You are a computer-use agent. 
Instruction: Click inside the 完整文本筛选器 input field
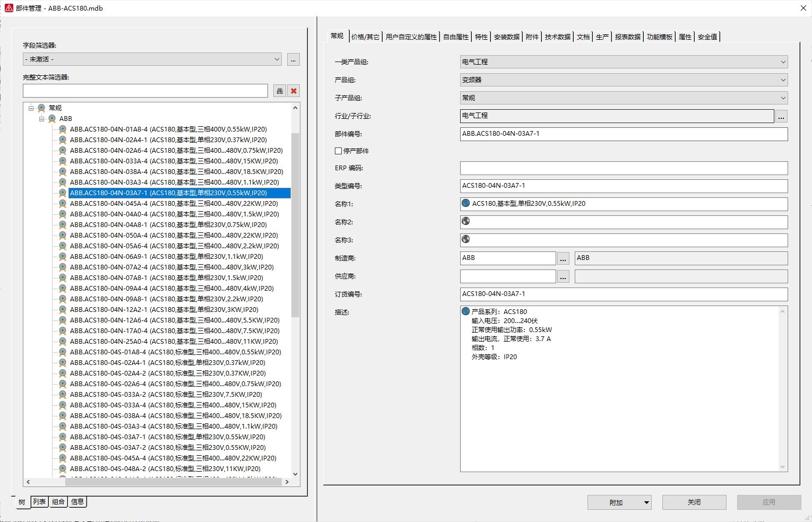tap(145, 91)
